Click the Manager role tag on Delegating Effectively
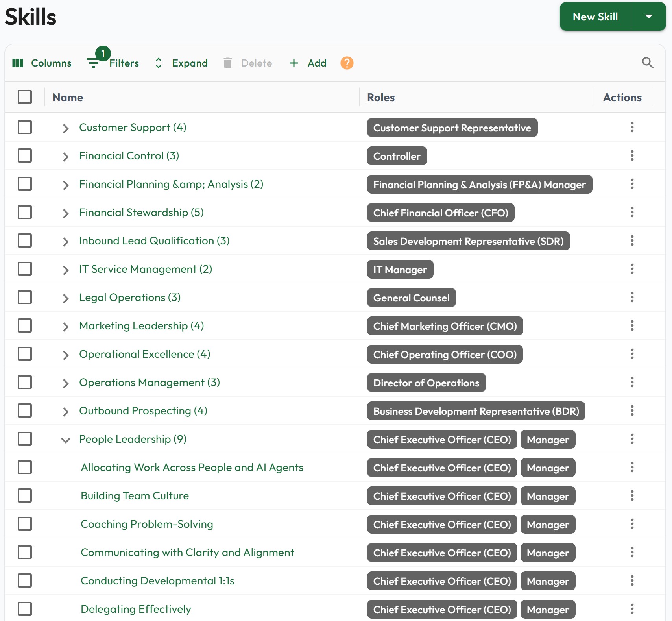The width and height of the screenshot is (672, 621). click(548, 609)
